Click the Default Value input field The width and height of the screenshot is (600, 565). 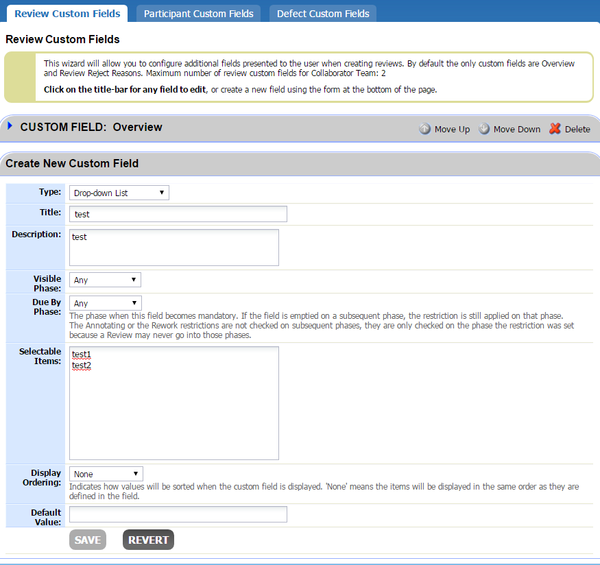[178, 514]
